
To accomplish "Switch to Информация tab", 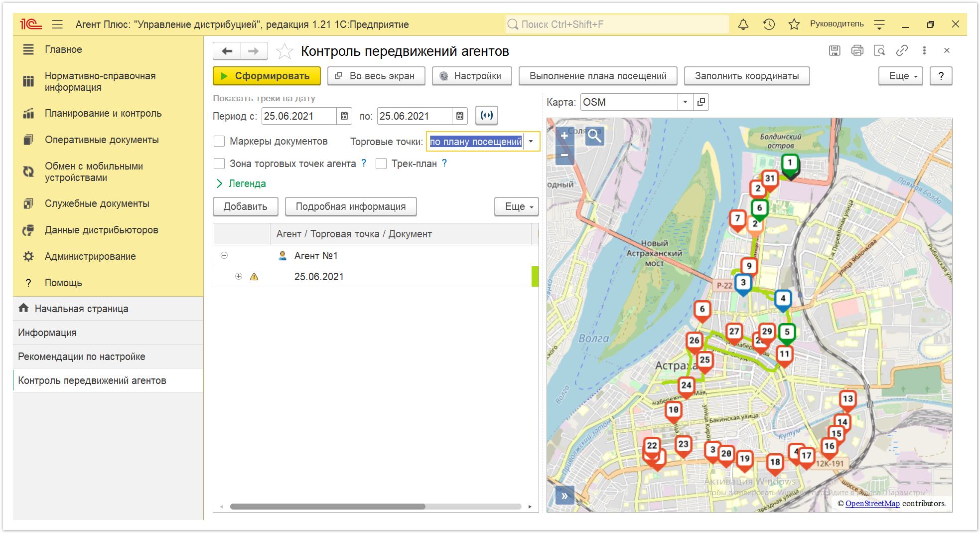I will pyautogui.click(x=108, y=333).
